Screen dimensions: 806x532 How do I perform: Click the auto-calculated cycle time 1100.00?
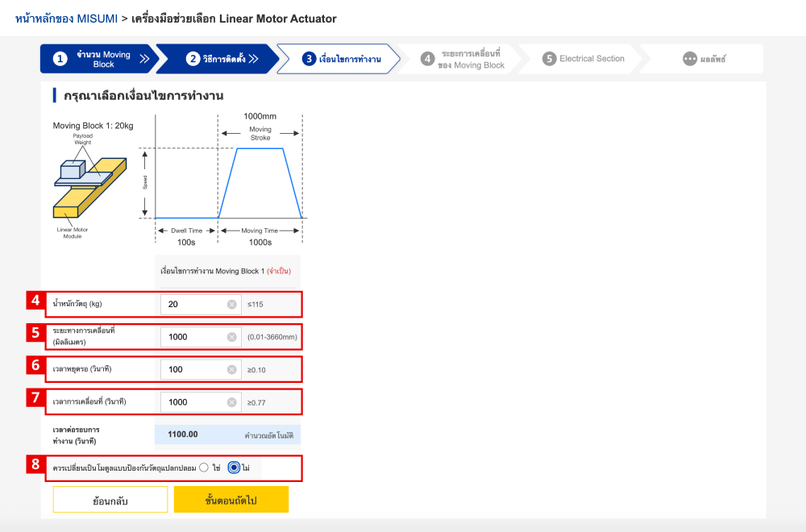182,434
